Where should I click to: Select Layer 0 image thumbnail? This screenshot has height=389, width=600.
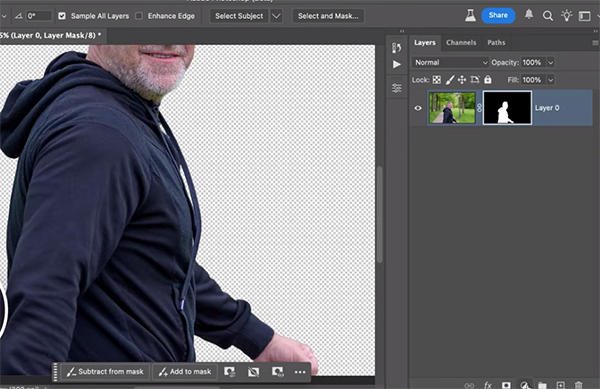(452, 108)
